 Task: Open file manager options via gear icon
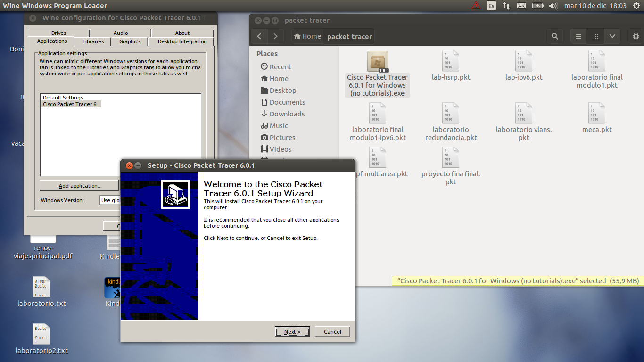(636, 36)
